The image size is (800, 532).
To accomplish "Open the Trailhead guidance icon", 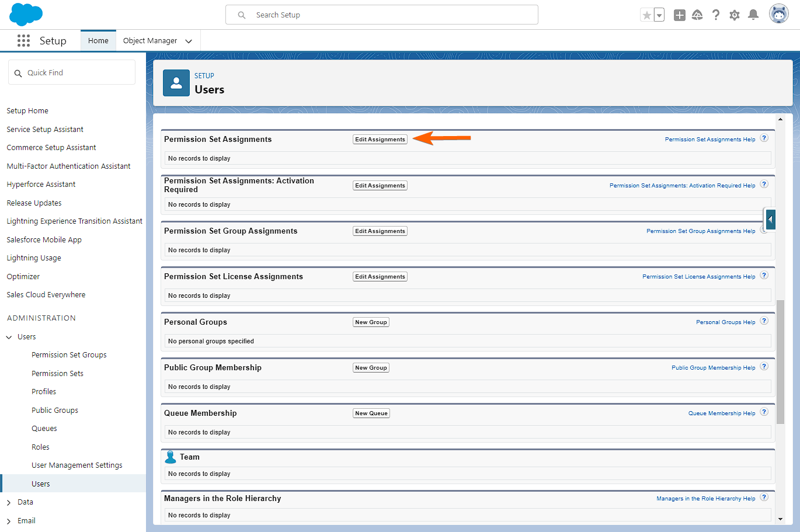I will point(697,15).
